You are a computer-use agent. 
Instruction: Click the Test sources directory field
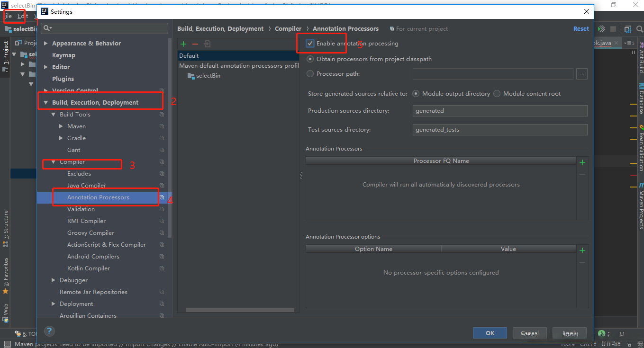[500, 130]
